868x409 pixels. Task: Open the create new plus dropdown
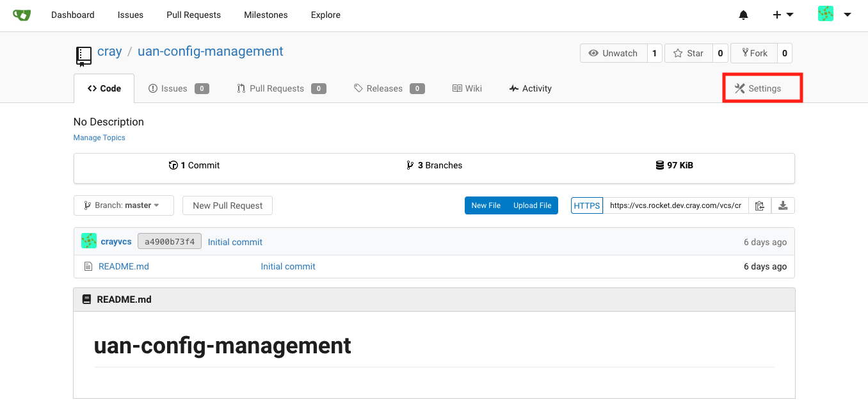click(x=782, y=15)
